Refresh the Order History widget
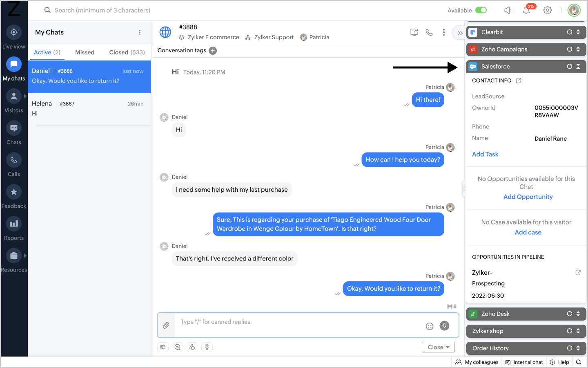Screen dimensions: 588x368 tap(569, 348)
